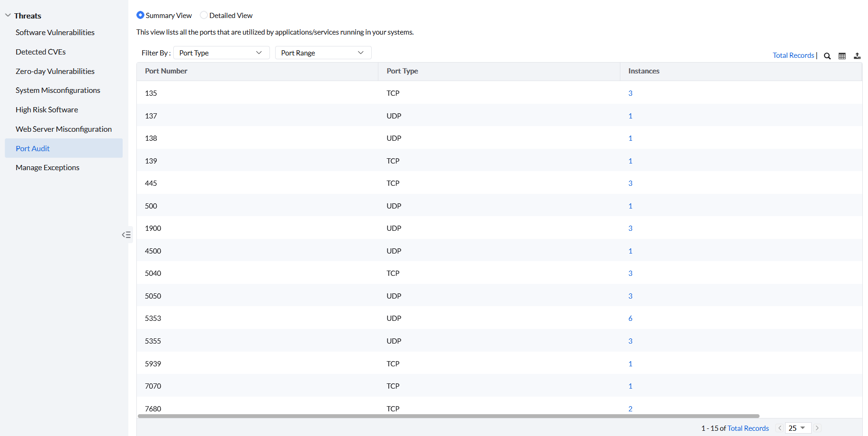The width and height of the screenshot is (868, 436).
Task: Collapse the Threats section chevron
Action: click(x=8, y=16)
